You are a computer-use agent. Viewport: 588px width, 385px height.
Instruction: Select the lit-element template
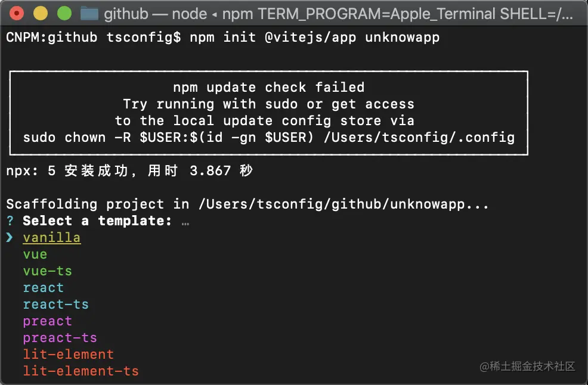[69, 355]
